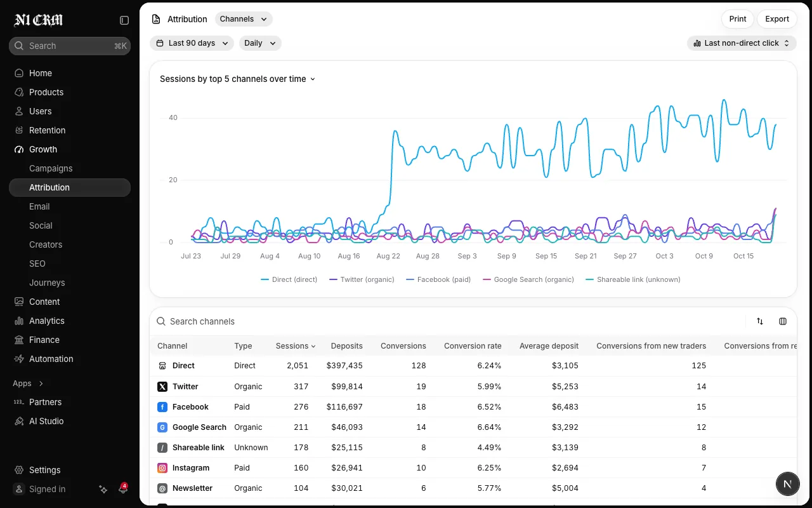Click the Instagram channel icon
812x508 pixels.
tap(162, 468)
